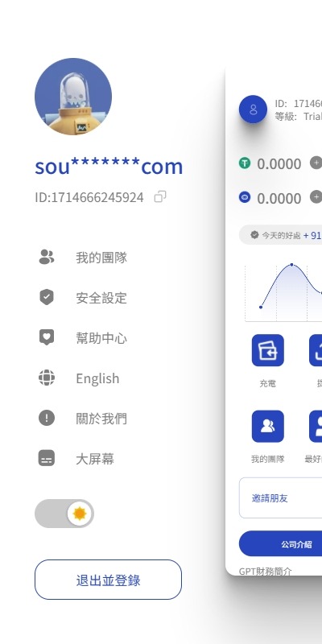Copy the account ID 1714666245924
Image resolution: width=322 pixels, height=644 pixels.
pos(160,197)
